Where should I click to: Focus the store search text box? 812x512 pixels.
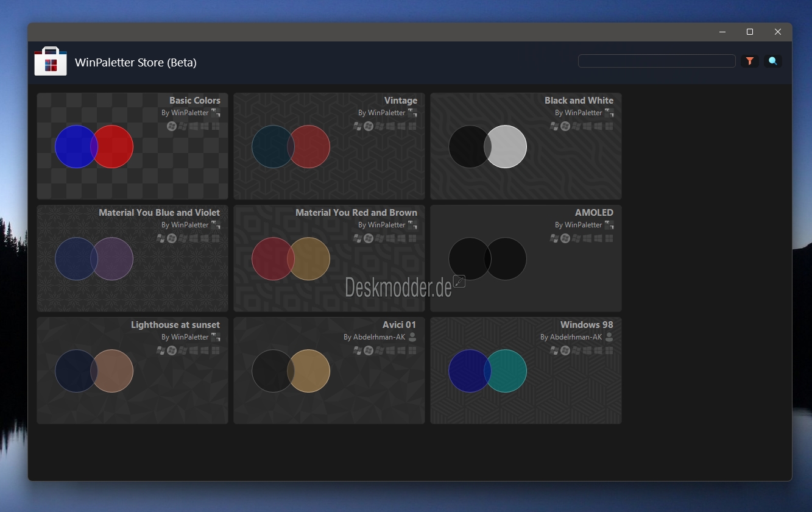pyautogui.click(x=657, y=61)
